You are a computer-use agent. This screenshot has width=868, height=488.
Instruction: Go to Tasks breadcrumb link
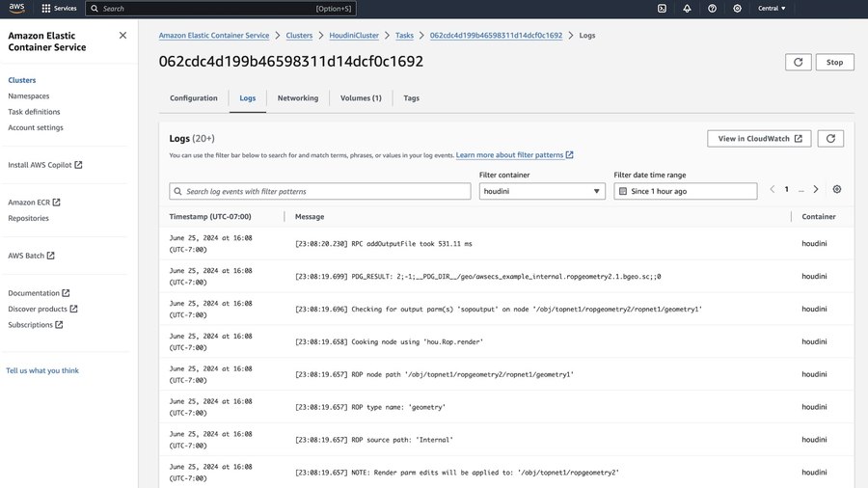pyautogui.click(x=405, y=36)
